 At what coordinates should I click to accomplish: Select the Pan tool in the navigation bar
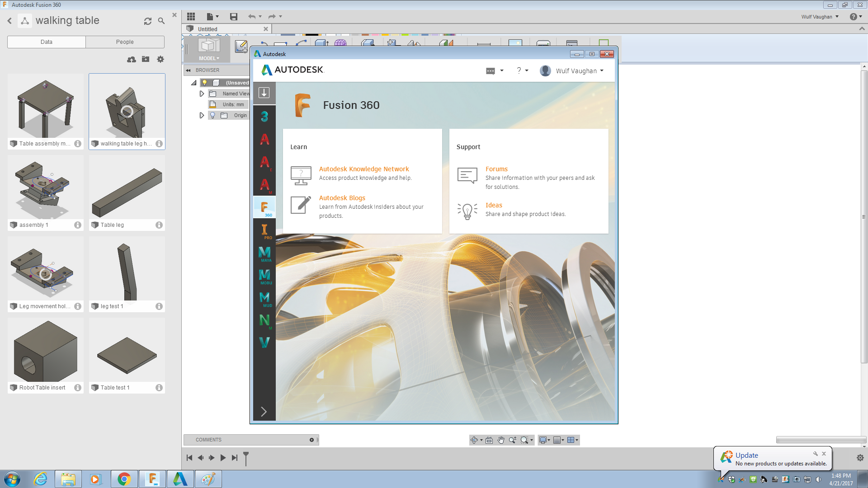point(501,440)
